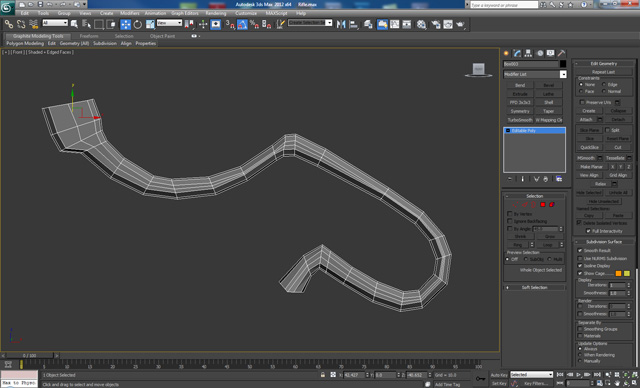Image resolution: width=640 pixels, height=388 pixels.
Task: Apply the TurboSmooth modifier button
Action: coord(520,120)
